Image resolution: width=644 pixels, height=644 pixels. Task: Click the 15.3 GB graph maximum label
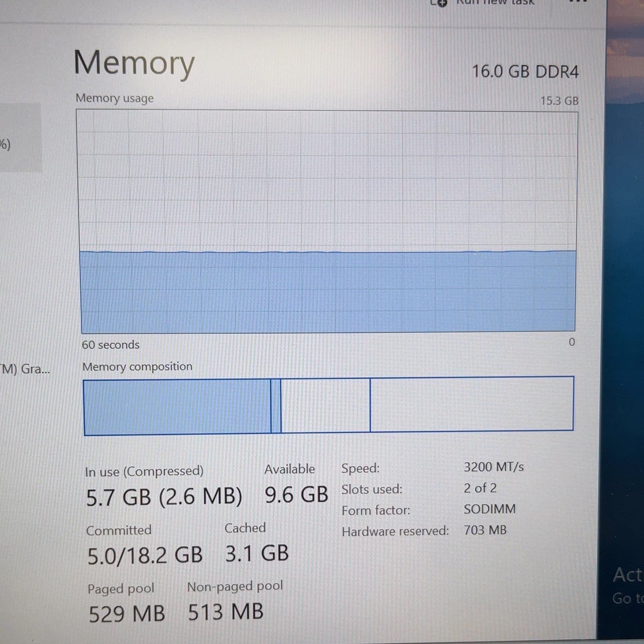coord(559,101)
